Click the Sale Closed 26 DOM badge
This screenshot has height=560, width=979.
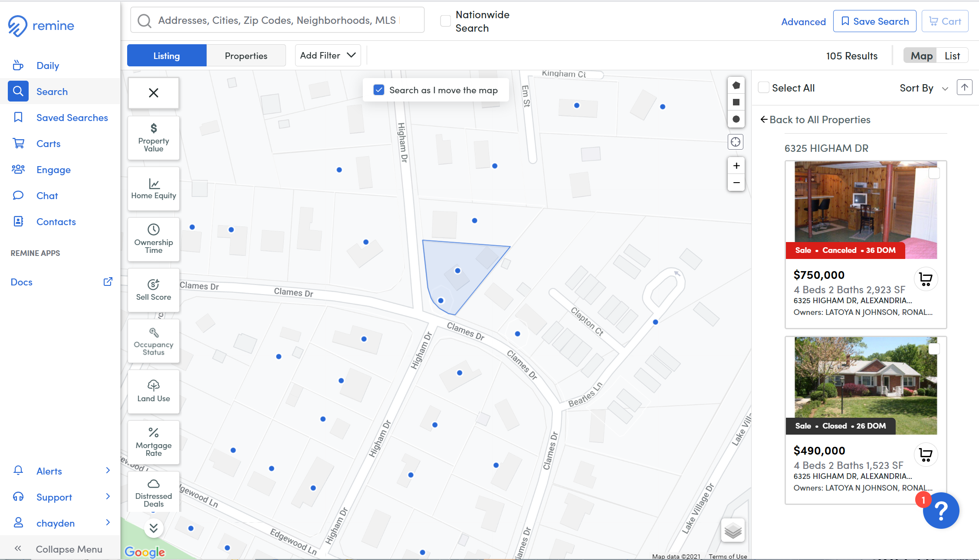(x=840, y=426)
